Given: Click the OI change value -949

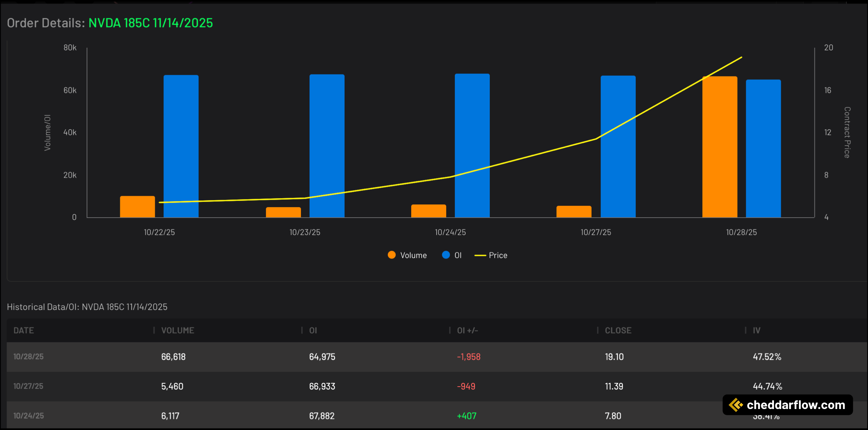Looking at the screenshot, I should [466, 387].
